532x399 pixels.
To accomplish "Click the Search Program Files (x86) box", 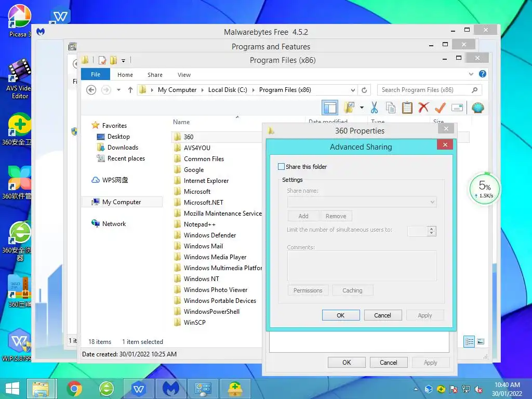I will (x=430, y=90).
